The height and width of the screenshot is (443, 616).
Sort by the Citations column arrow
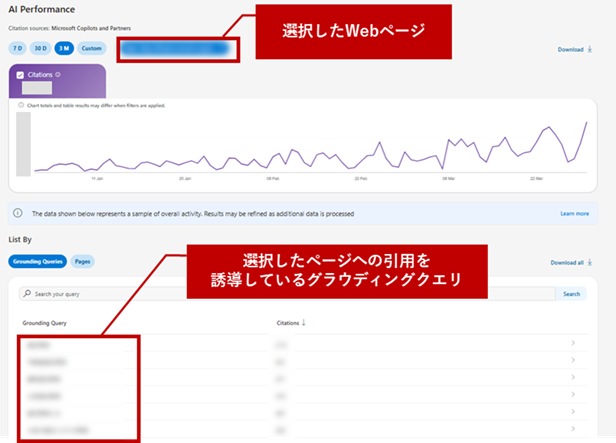pyautogui.click(x=304, y=323)
